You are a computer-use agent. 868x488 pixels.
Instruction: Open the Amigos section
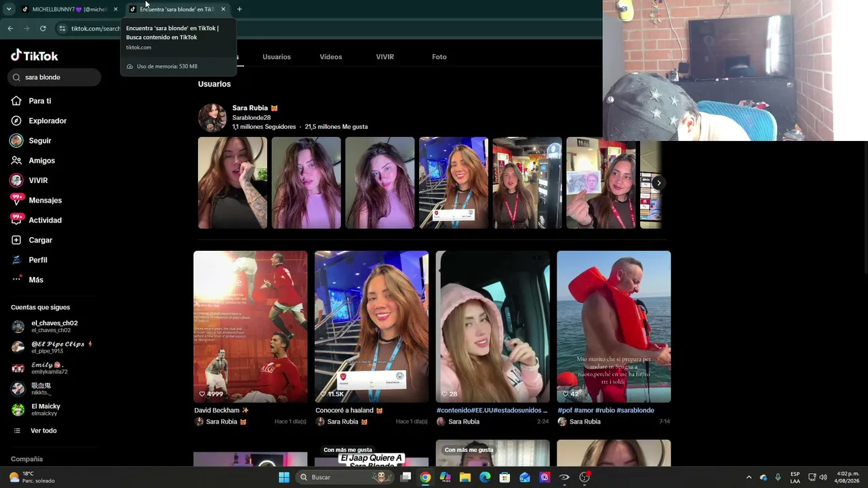(x=33, y=161)
